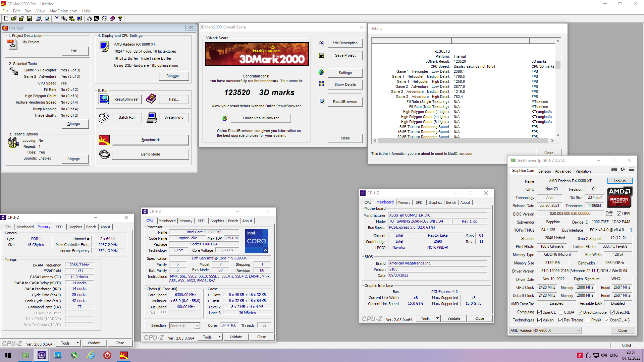Image resolution: width=644 pixels, height=362 pixels.
Task: Open Internet Explorer from the taskbar
Action: (x=91, y=355)
